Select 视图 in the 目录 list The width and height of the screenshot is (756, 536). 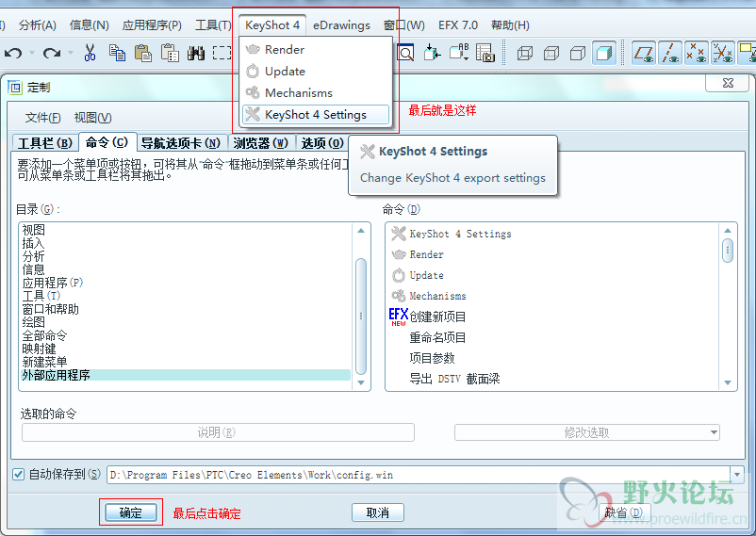click(34, 230)
